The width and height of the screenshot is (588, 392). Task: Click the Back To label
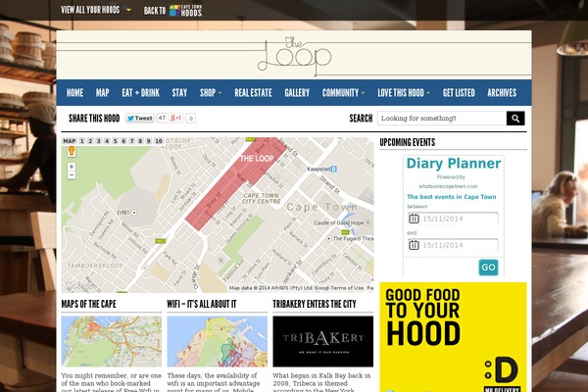(x=155, y=11)
